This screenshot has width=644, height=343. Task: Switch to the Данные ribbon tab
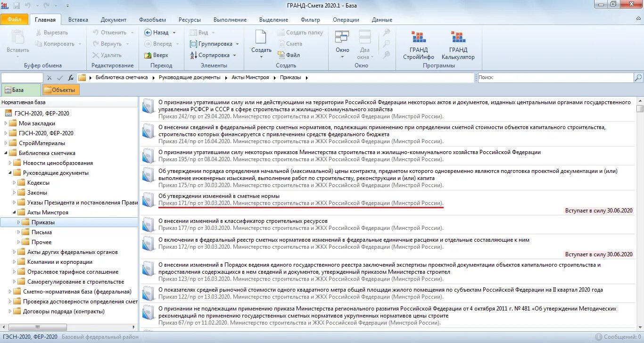coord(382,20)
